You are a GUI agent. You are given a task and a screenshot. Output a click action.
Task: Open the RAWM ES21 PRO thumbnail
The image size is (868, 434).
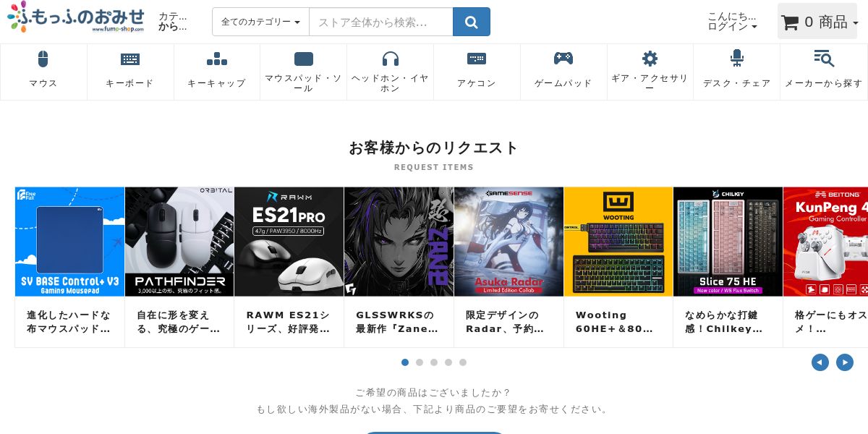coord(289,242)
